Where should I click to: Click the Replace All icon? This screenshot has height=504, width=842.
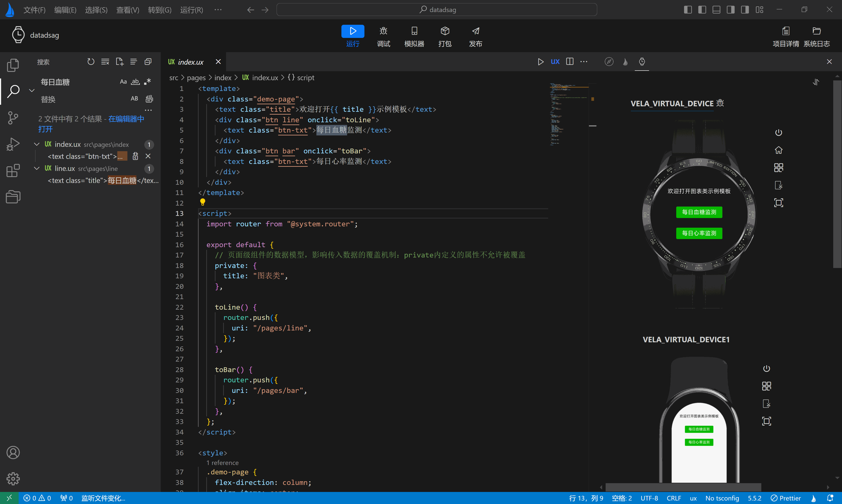(x=149, y=99)
